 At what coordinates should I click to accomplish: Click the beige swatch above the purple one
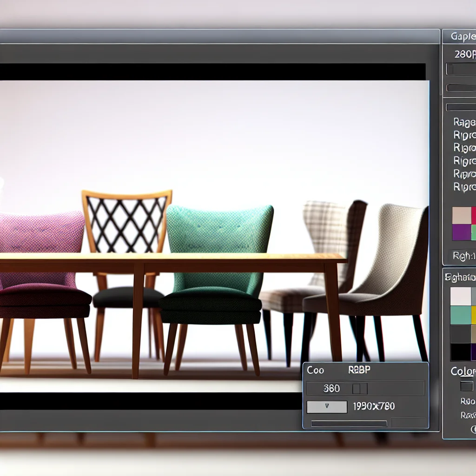[x=461, y=216]
